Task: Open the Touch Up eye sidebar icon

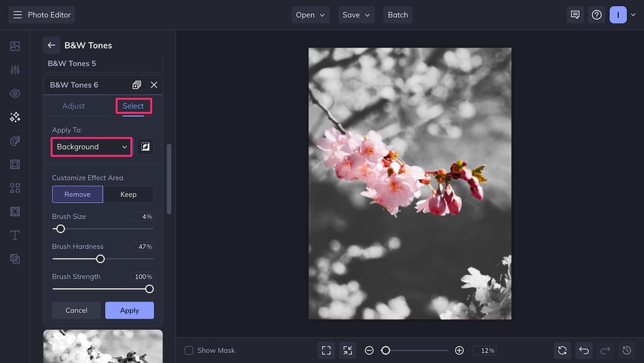Action: [15, 93]
